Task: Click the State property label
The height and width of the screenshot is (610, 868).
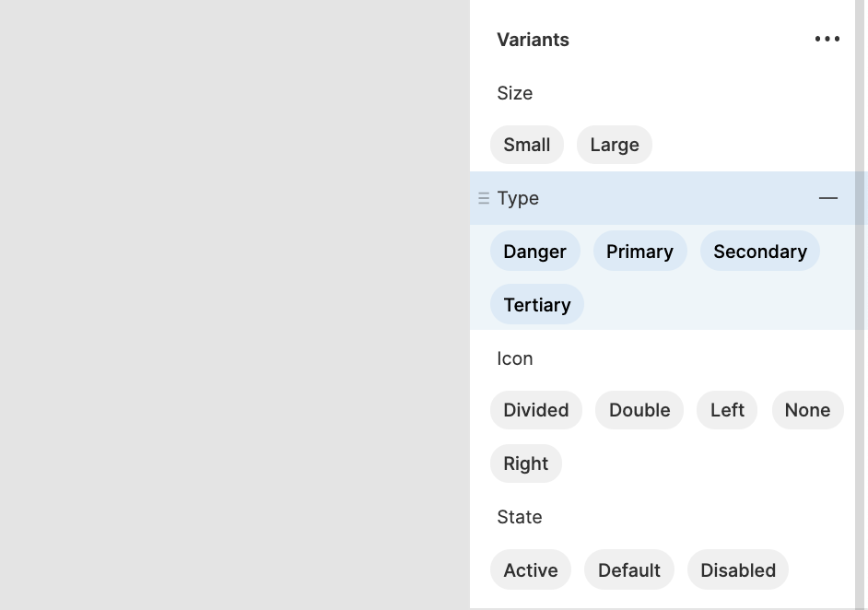Action: point(520,517)
